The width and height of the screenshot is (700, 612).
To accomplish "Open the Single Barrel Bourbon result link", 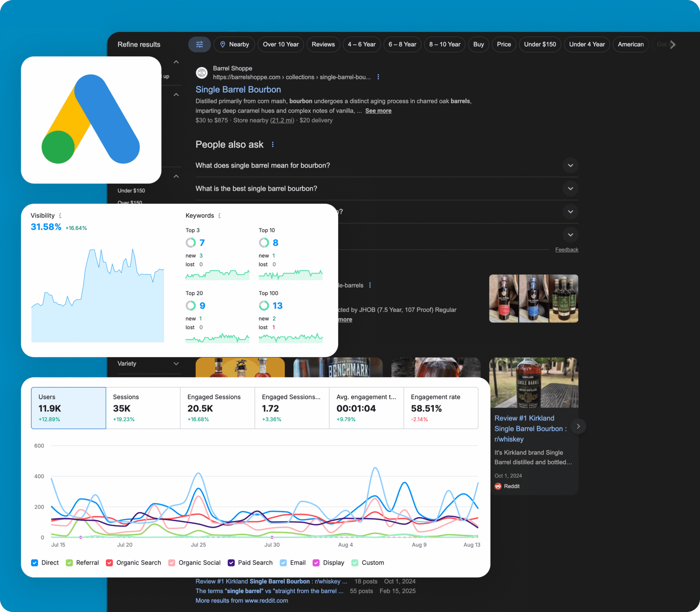I will coord(238,90).
